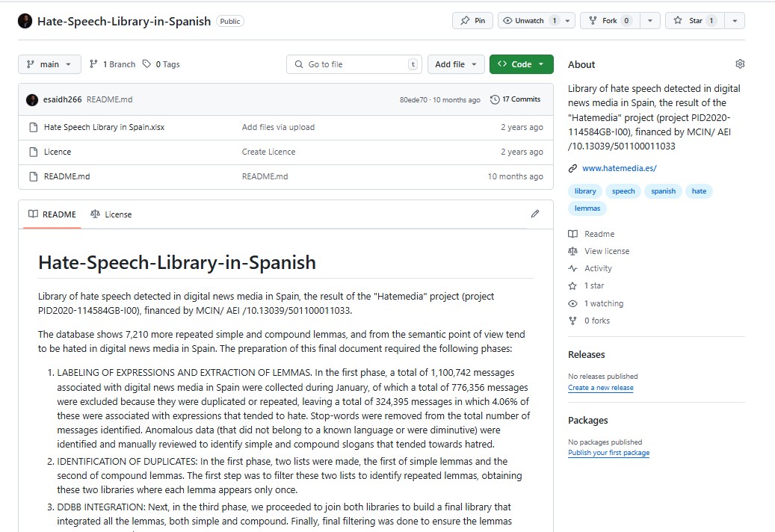Screen dimensions: 775x532
Task: Click the Packages heading
Action: [x=587, y=421]
